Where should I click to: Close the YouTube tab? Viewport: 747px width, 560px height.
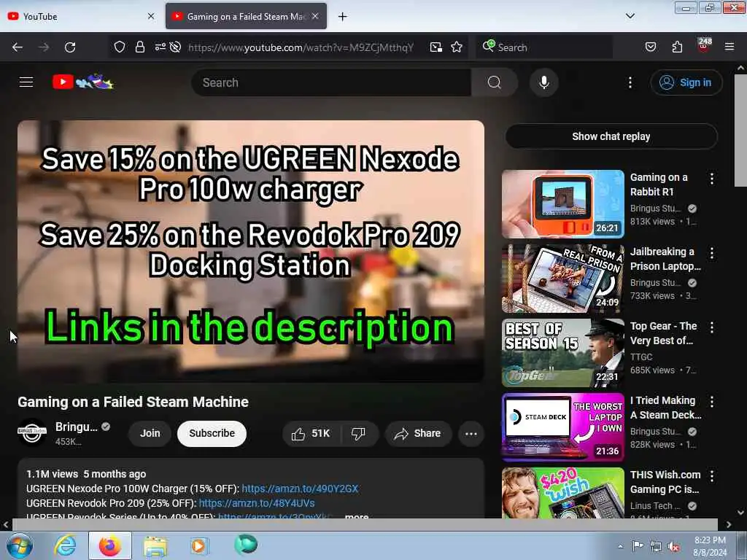point(151,16)
